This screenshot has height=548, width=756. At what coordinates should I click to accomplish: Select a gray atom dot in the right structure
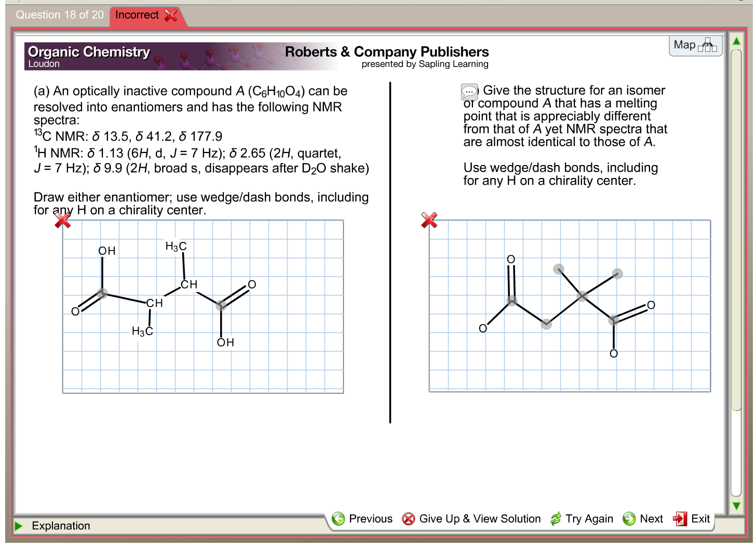[583, 296]
